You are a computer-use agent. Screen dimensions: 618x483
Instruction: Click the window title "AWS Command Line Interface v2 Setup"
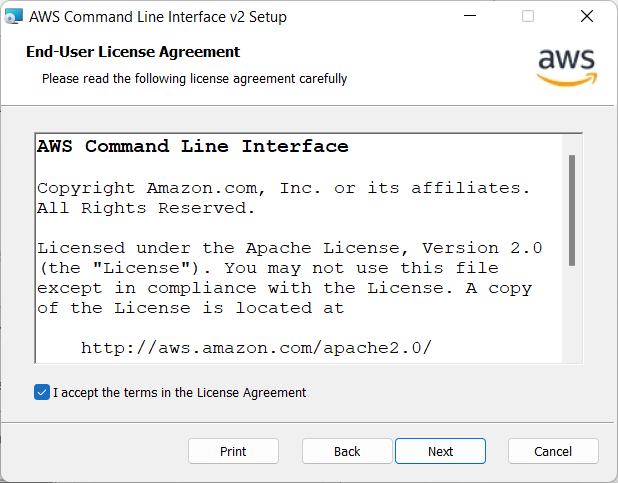[158, 17]
